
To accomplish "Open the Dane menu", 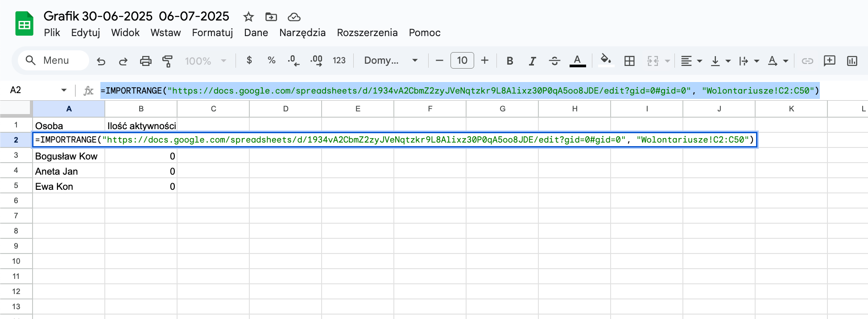I will 256,33.
